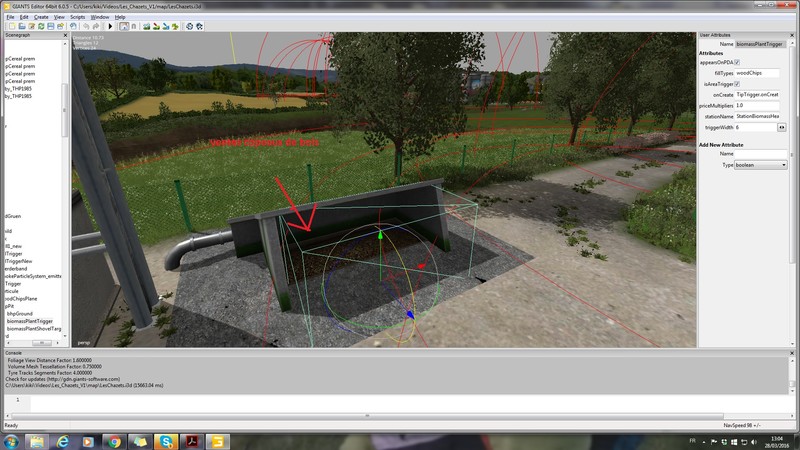Image resolution: width=800 pixels, height=450 pixels.
Task: Open Internet Explorer from the taskbar
Action: click(61, 441)
